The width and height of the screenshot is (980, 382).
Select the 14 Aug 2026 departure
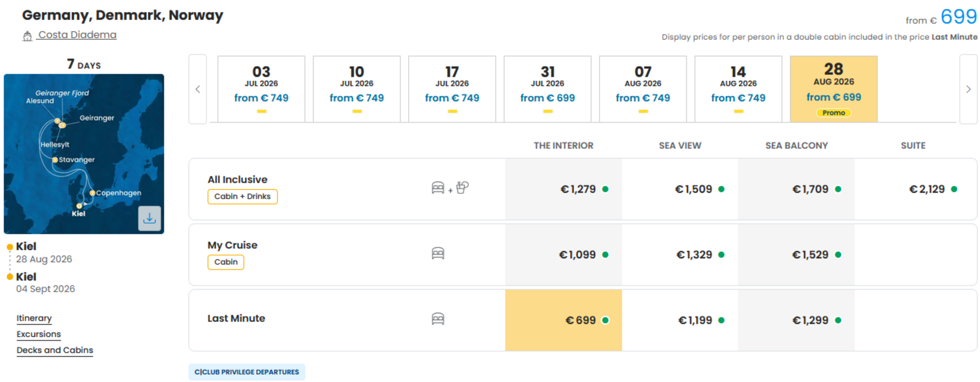click(x=738, y=89)
